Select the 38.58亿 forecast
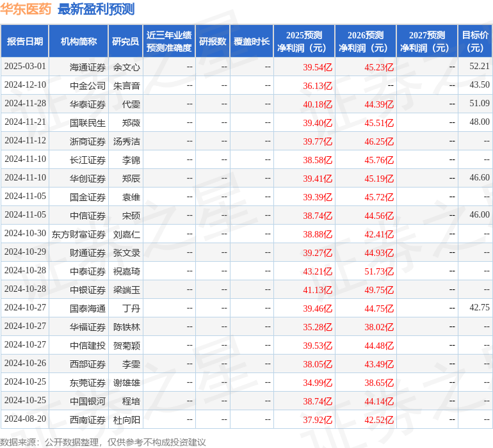 318,160
